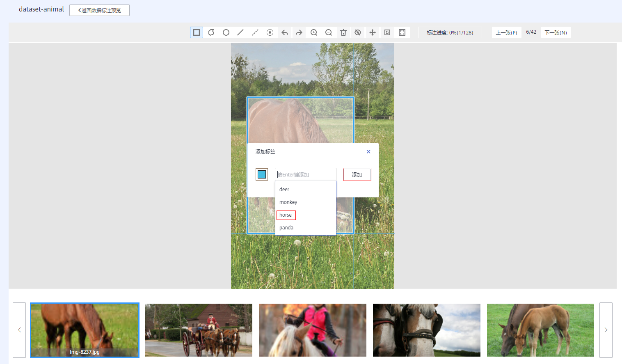
Task: Choose 'panda' from the label list
Action: click(286, 228)
